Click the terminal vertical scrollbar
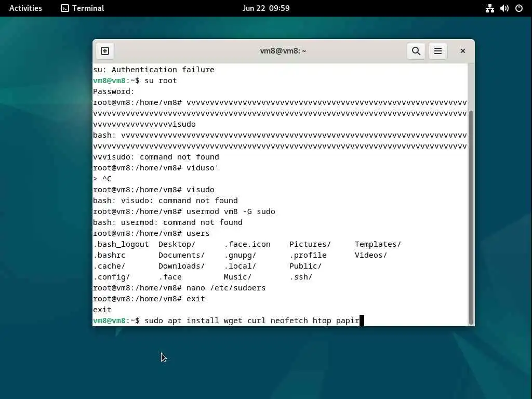 click(x=471, y=217)
